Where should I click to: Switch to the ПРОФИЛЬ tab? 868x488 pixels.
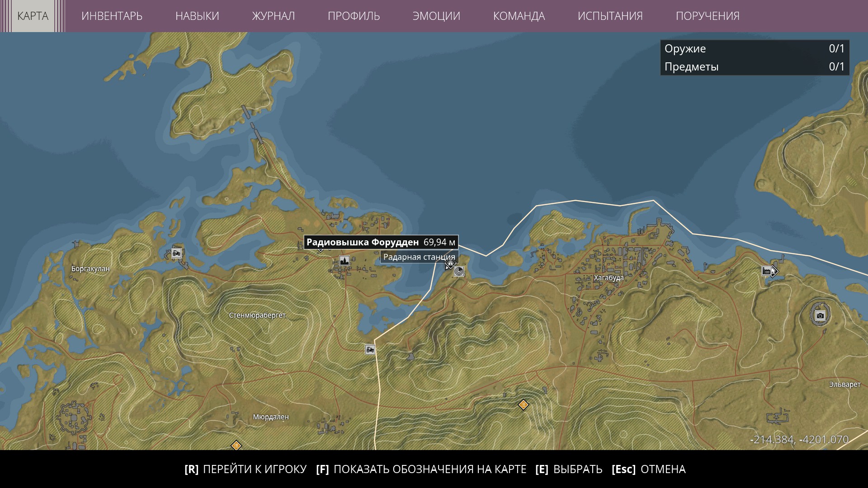click(354, 16)
